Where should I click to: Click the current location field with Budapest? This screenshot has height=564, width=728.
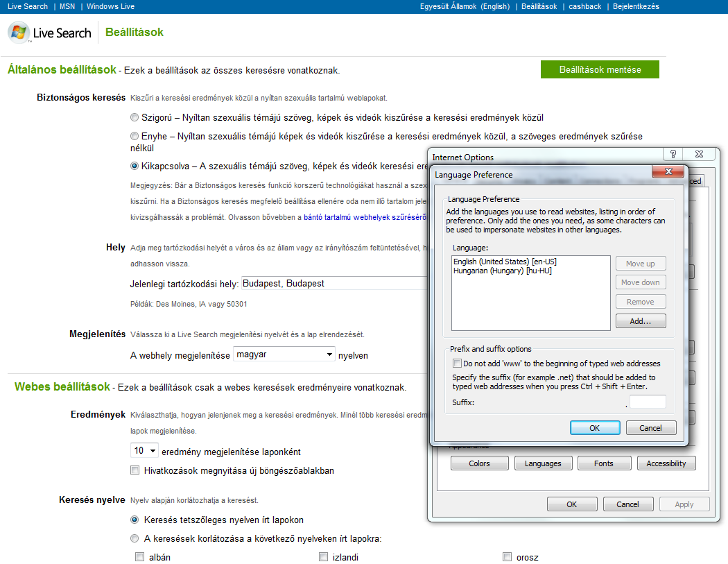pos(334,284)
